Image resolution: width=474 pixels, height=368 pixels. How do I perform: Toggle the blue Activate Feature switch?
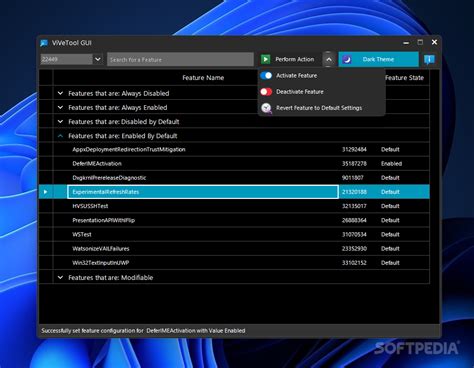266,76
